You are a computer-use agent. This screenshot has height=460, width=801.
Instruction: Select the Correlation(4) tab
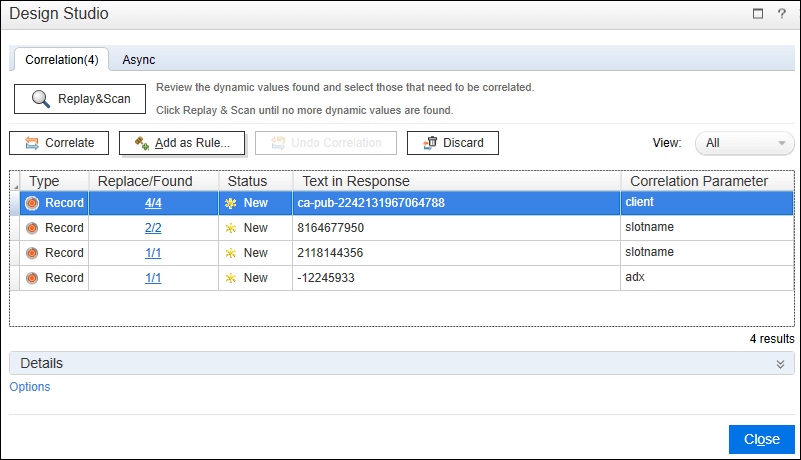coord(62,59)
